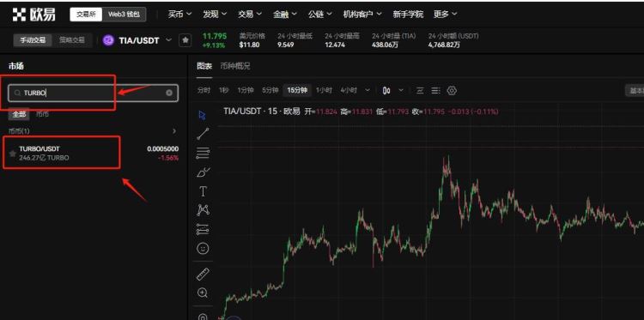644x320 pixels.
Task: Open the 买币 menu
Action: coord(179,15)
